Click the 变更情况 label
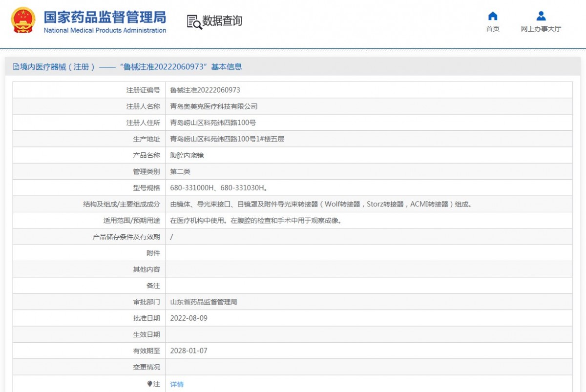The height and width of the screenshot is (392, 586). pos(146,367)
